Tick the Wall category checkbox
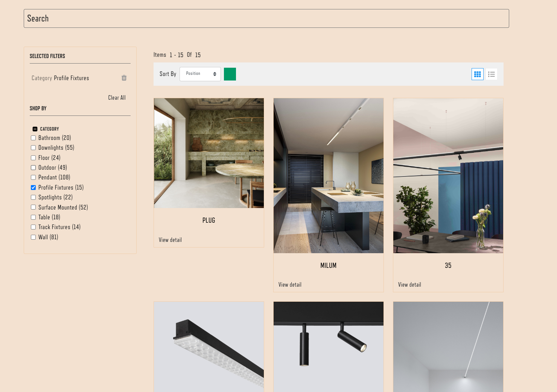The height and width of the screenshot is (392, 557). pos(33,237)
